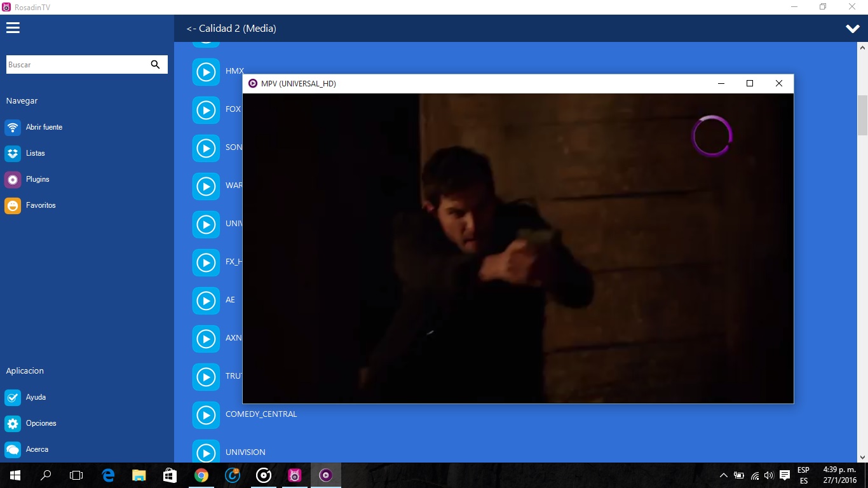This screenshot has width=868, height=488.
Task: Play the HMX channel
Action: pyautogui.click(x=206, y=72)
